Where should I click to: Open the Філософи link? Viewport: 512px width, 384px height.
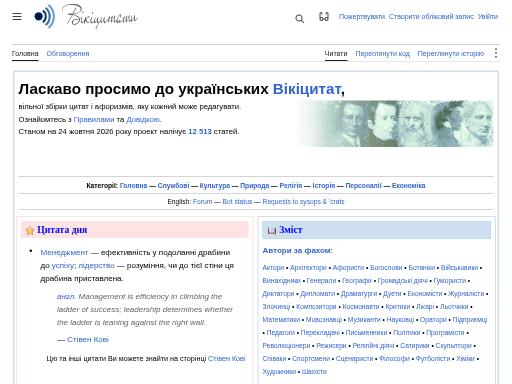(x=394, y=359)
